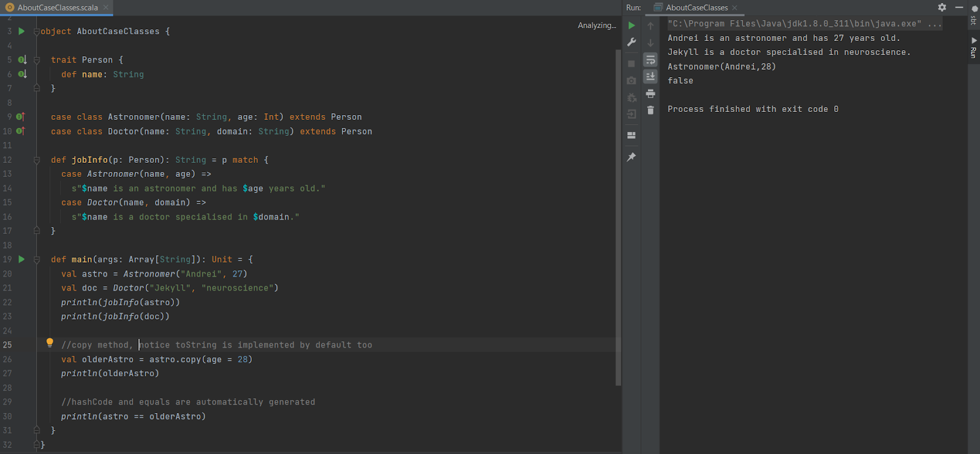
Task: Click fold end marker closing jobInfo
Action: point(36,231)
